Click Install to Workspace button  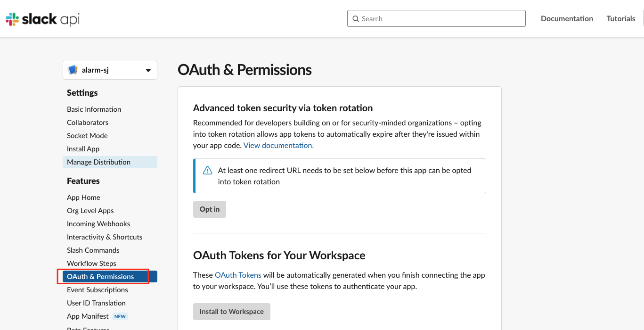click(232, 312)
